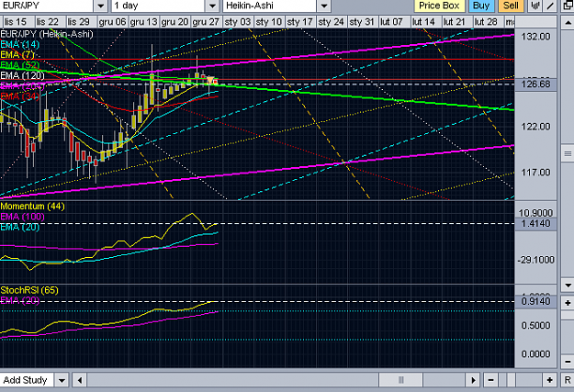Click the Add Study button
Screen dimensions: 574x392
click(26, 380)
